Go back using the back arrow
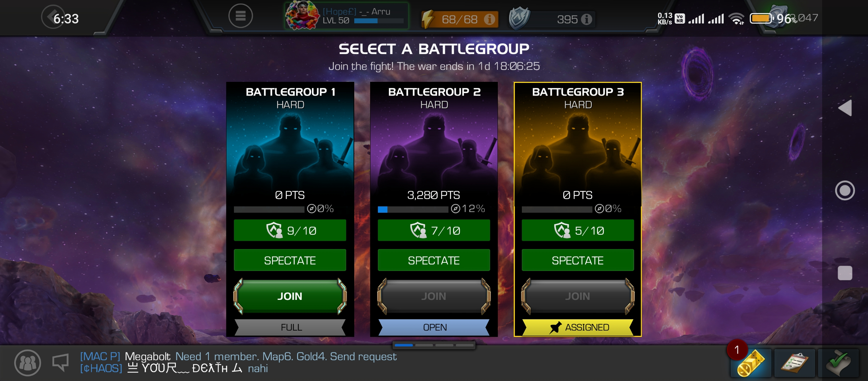Screen dimensions: 868x381 (53, 17)
